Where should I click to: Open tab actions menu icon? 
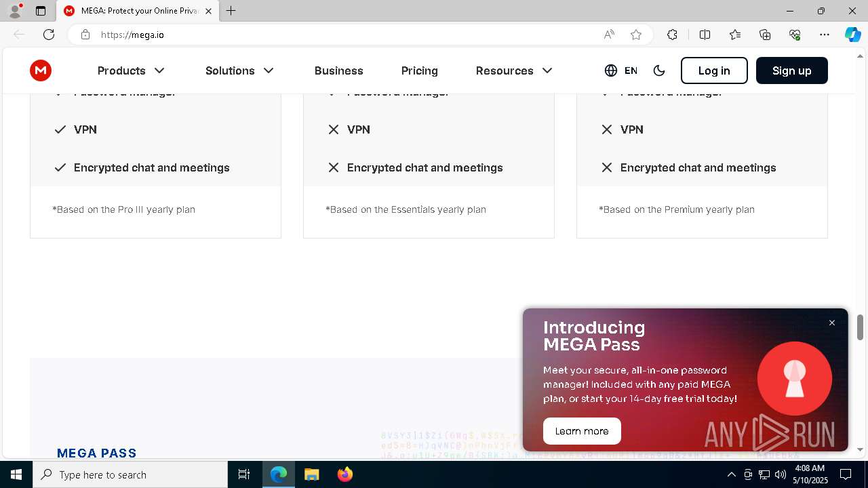click(41, 11)
